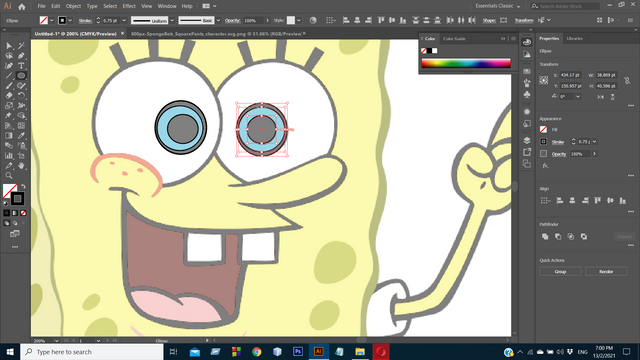The image size is (640, 360).
Task: Reset default fill and stroke
Action: [x=6, y=203]
